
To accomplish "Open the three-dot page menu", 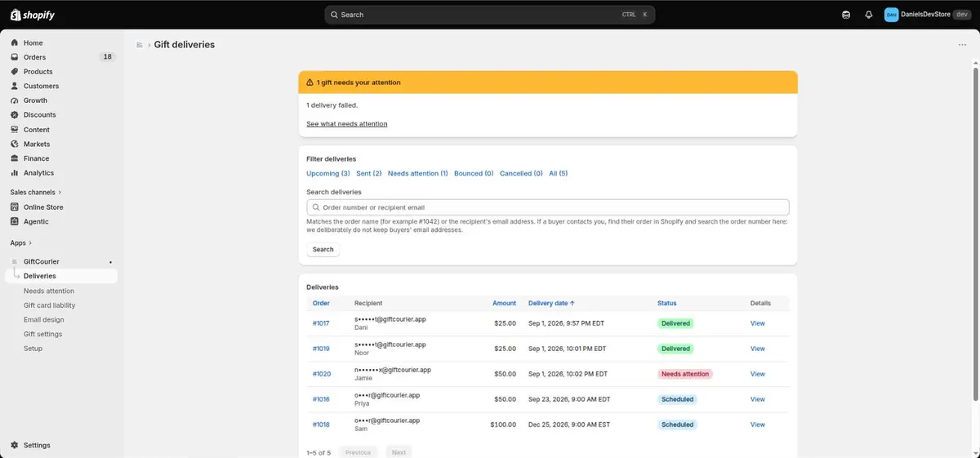I will (962, 45).
